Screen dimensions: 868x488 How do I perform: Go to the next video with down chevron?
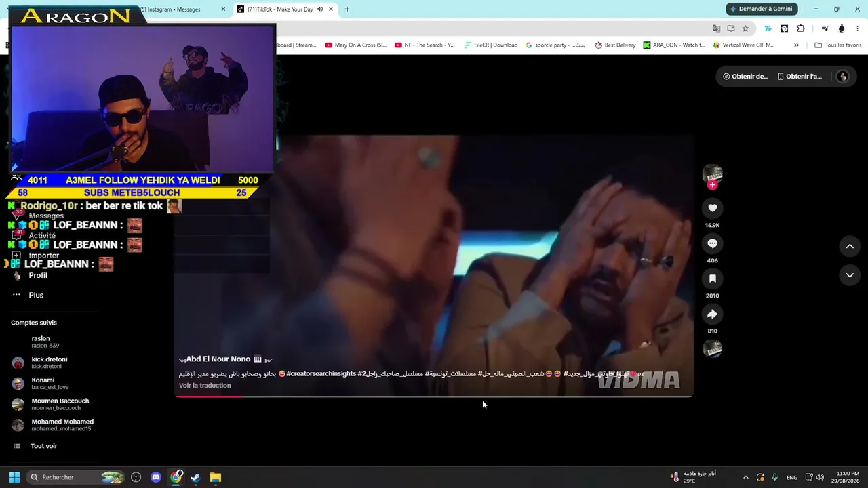tap(850, 275)
